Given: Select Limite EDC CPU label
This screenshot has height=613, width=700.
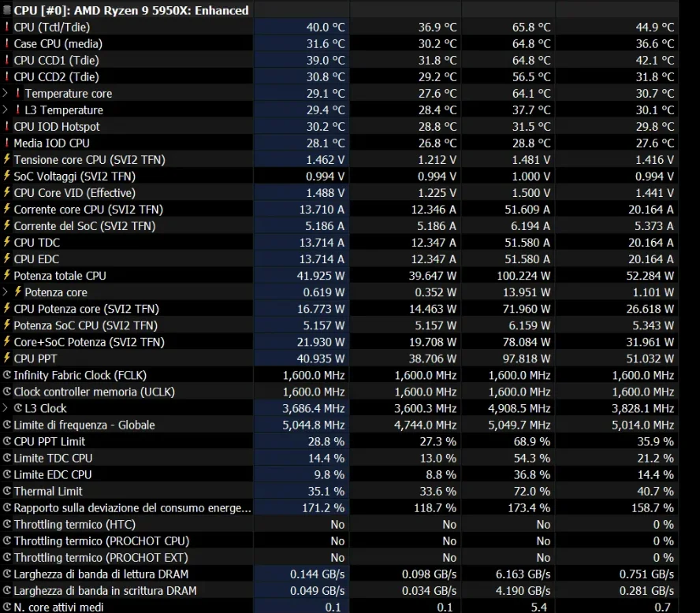Looking at the screenshot, I should (53, 474).
